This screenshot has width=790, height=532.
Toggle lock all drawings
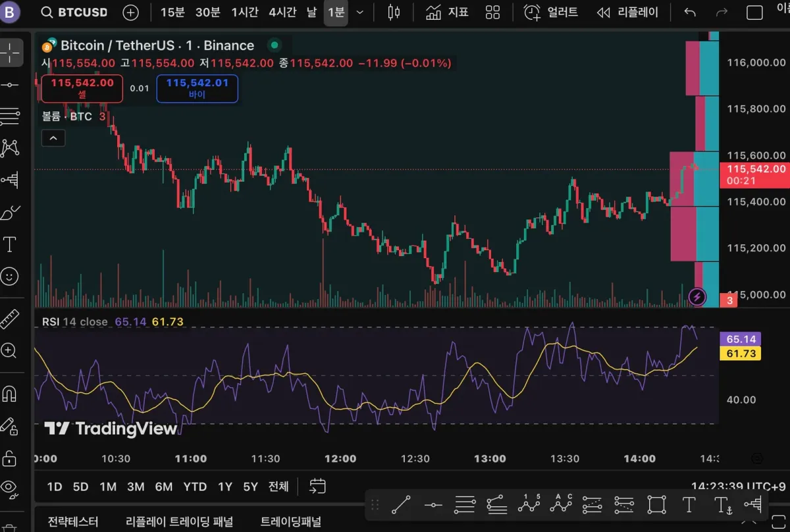(10, 457)
